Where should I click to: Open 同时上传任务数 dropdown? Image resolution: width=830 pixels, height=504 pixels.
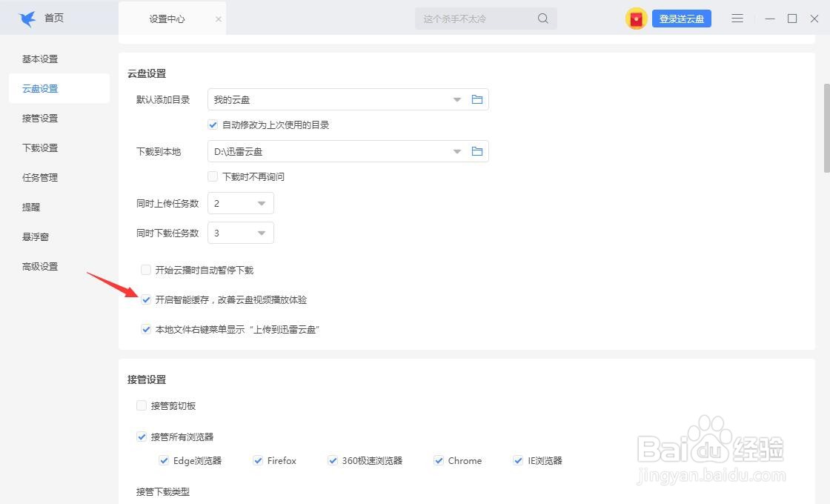tap(241, 203)
